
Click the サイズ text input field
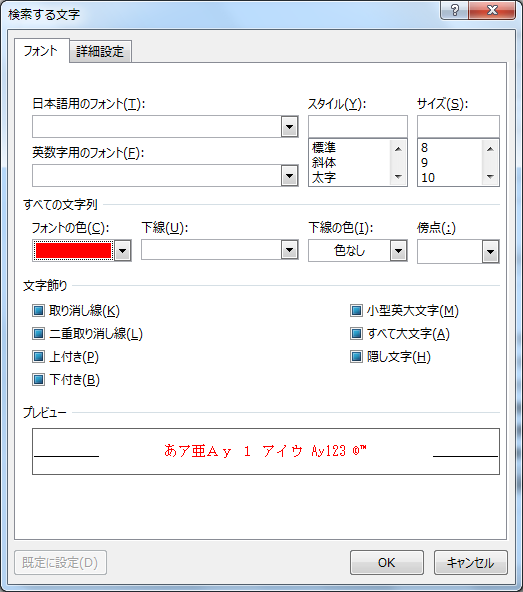tap(458, 126)
